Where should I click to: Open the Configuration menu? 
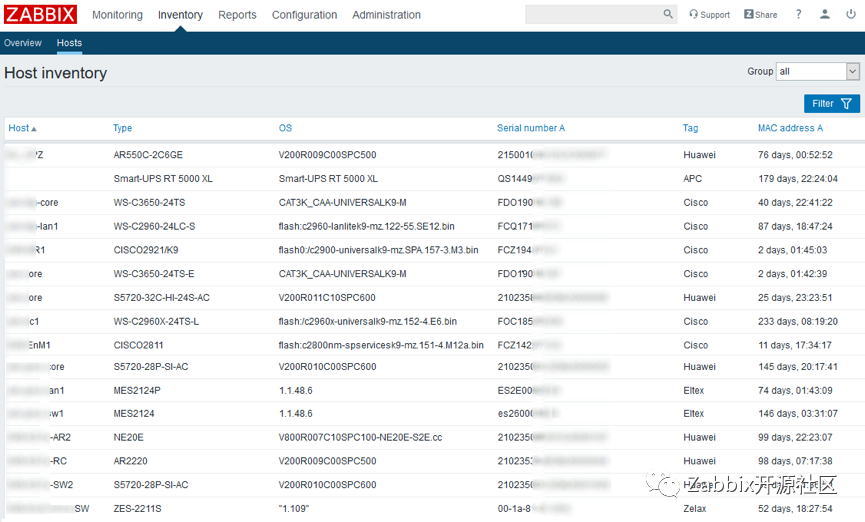click(305, 15)
